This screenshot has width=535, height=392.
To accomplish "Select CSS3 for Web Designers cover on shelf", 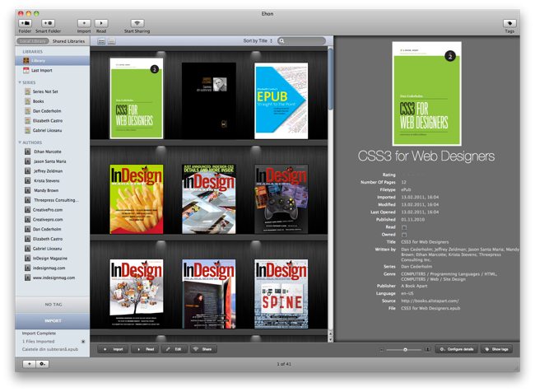I will point(137,98).
